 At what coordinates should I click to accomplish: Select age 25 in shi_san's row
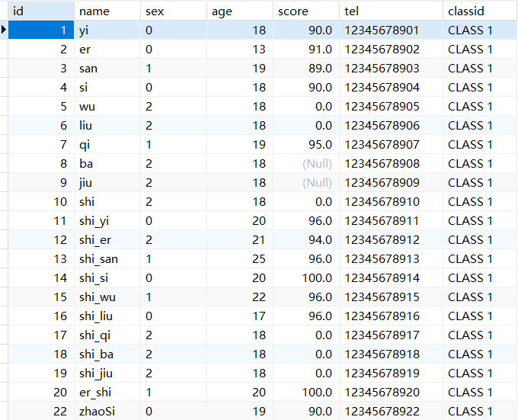click(240, 258)
